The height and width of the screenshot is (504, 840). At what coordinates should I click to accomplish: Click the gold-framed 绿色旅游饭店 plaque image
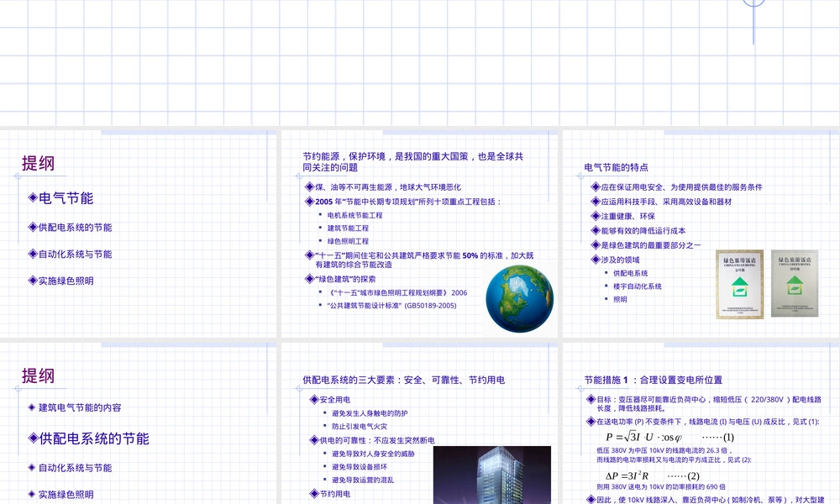(x=739, y=285)
